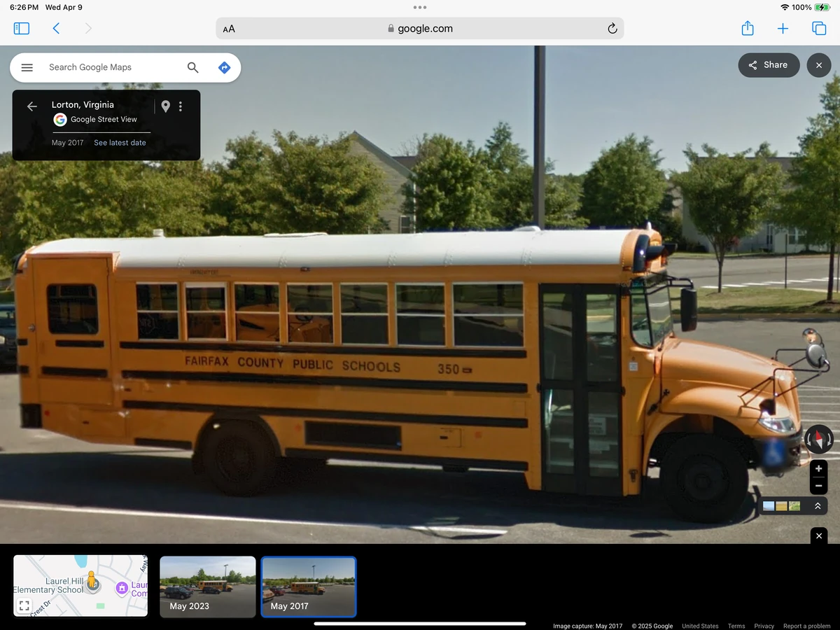Click the Share button
The height and width of the screenshot is (630, 840).
pyautogui.click(x=769, y=64)
